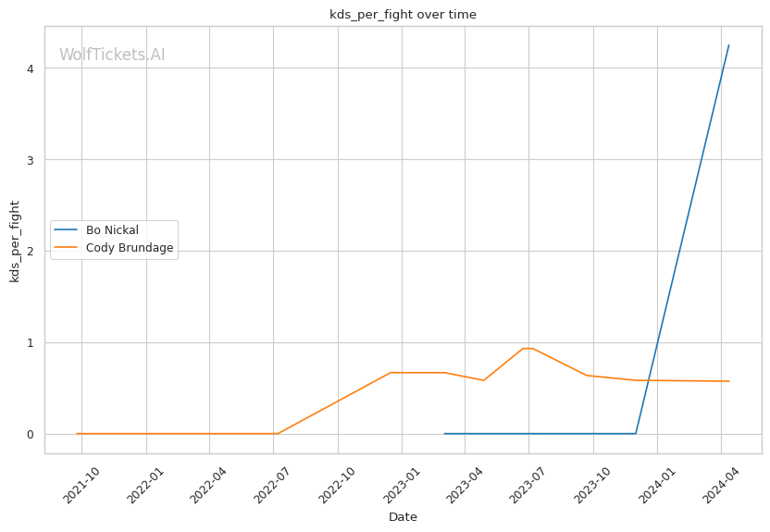Screen dimensions: 770x532
Task: Click the blue line's peak above 4
Action: (728, 45)
